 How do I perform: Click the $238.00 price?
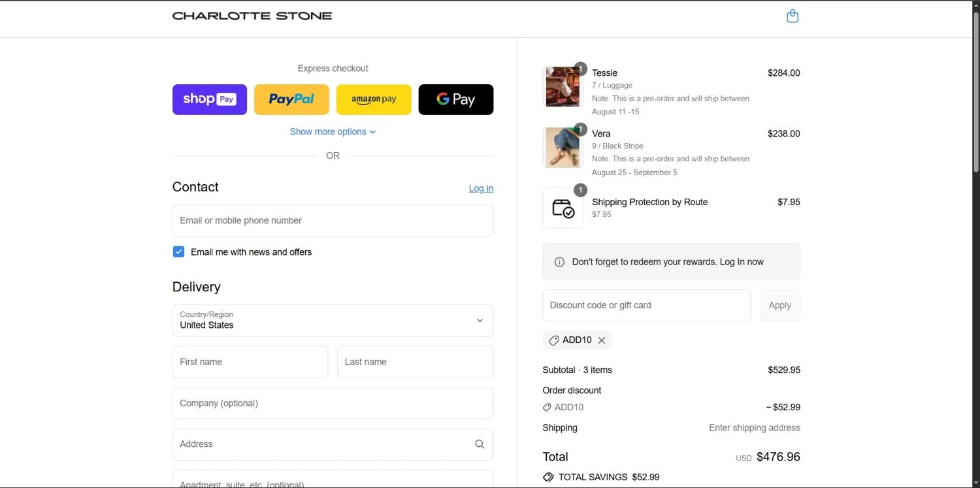pos(784,133)
